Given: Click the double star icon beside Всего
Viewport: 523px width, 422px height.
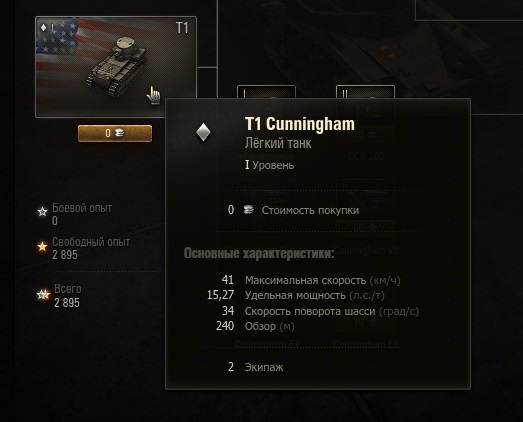Looking at the screenshot, I should [43, 295].
